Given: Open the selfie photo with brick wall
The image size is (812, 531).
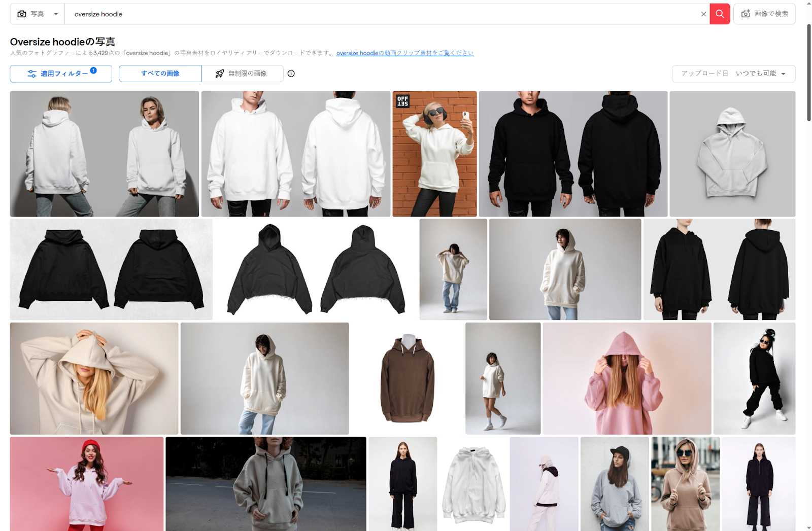Looking at the screenshot, I should (x=434, y=154).
